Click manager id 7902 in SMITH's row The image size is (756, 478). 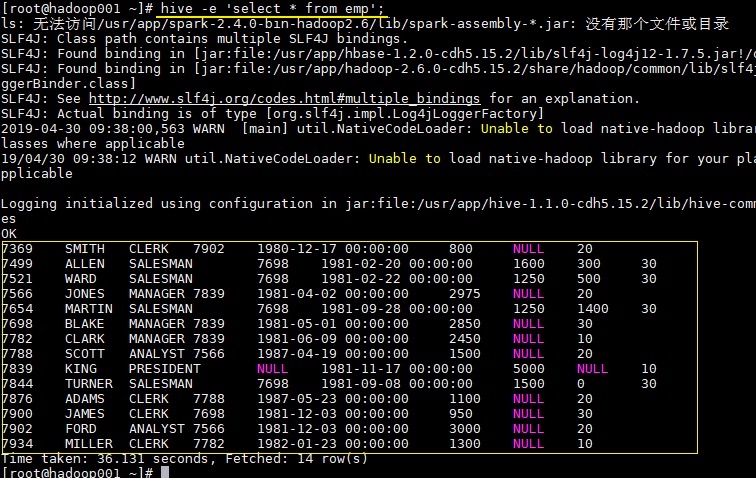pos(209,249)
